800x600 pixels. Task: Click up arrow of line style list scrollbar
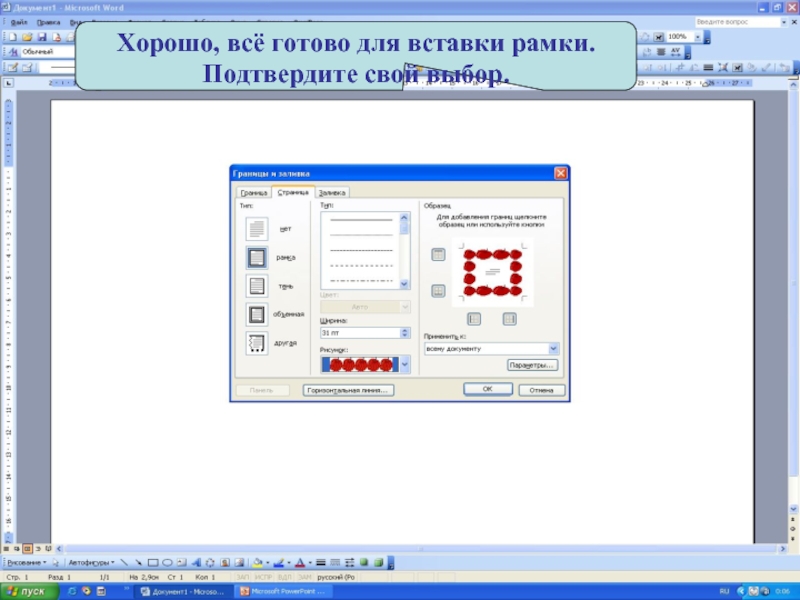click(x=405, y=217)
